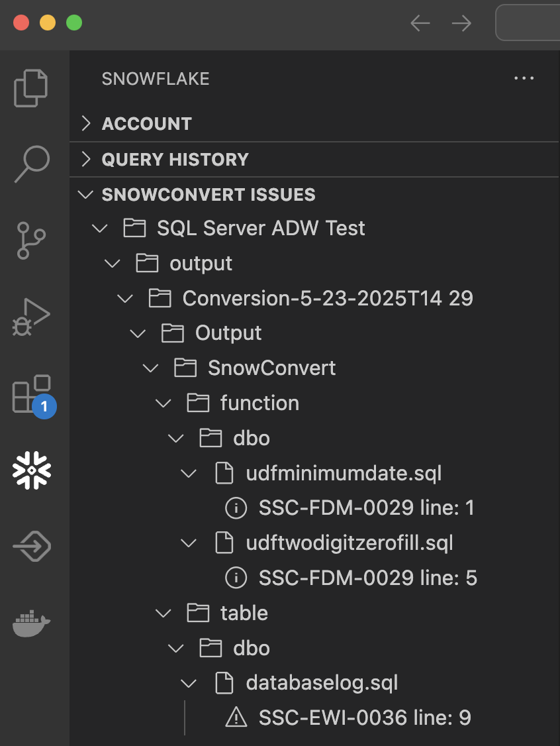
Task: Click the navigate back arrow in the title bar
Action: (420, 23)
